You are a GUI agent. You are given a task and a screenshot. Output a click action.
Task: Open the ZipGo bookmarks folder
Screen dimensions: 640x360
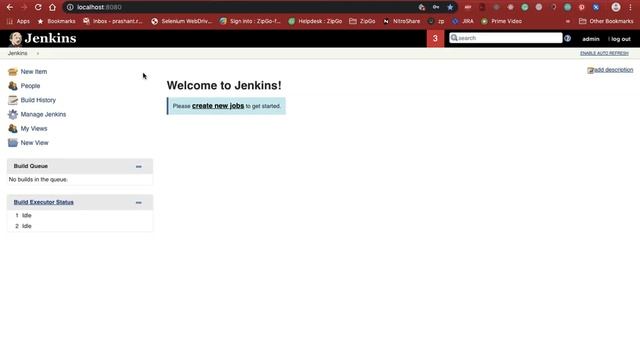(362, 21)
